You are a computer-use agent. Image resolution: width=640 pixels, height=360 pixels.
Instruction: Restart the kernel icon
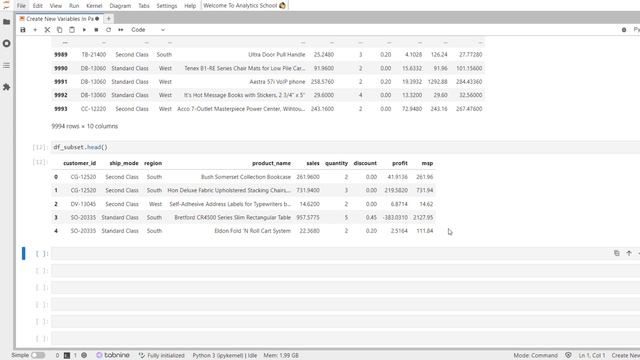(109, 30)
